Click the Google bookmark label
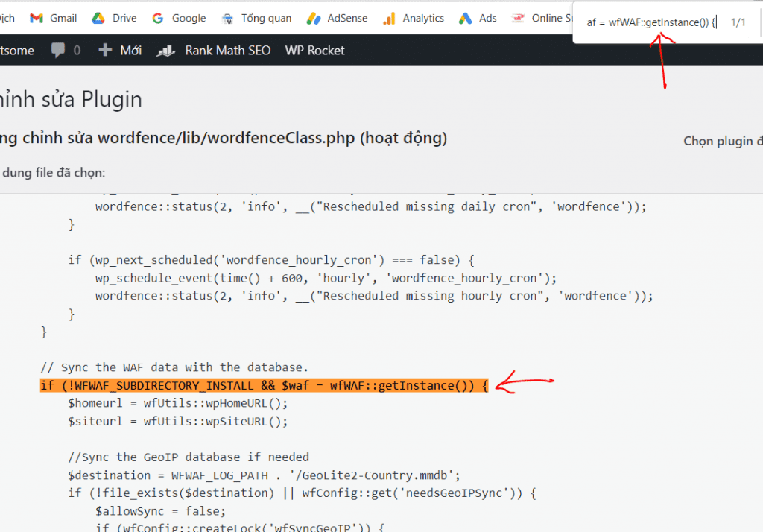 coord(189,18)
